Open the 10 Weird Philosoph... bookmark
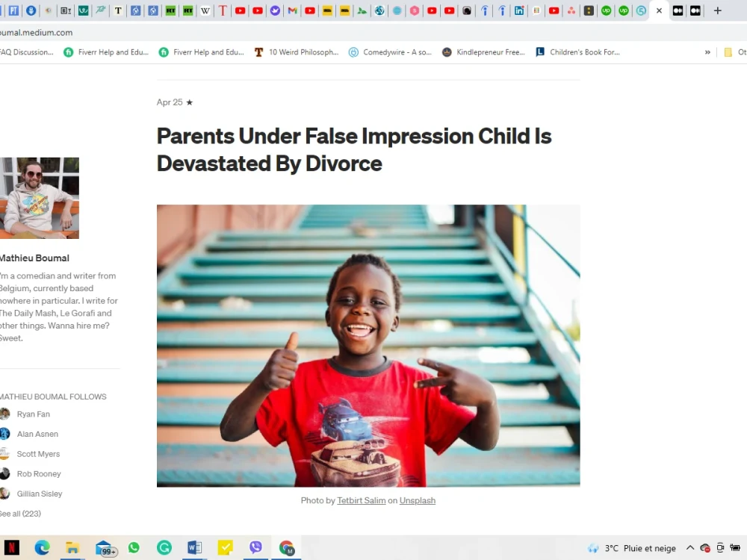This screenshot has width=747, height=560. pos(297,52)
